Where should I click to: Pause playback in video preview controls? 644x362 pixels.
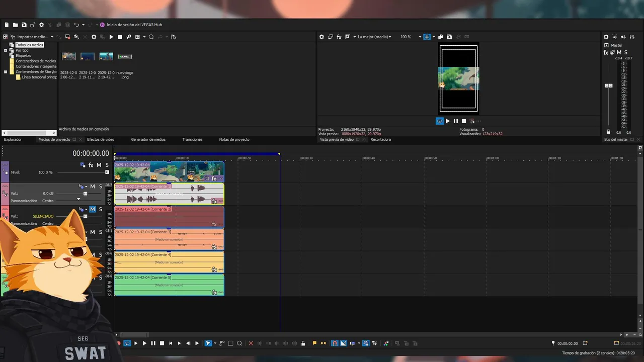pyautogui.click(x=456, y=121)
